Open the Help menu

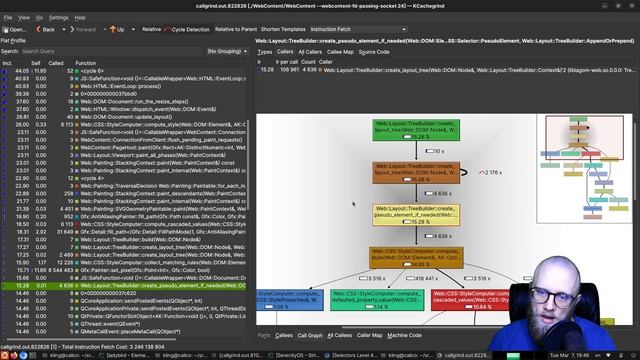(80, 18)
